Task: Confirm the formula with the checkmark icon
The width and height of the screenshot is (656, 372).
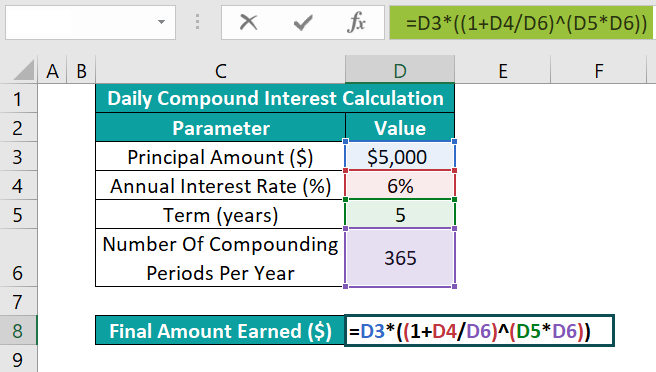Action: [x=303, y=23]
